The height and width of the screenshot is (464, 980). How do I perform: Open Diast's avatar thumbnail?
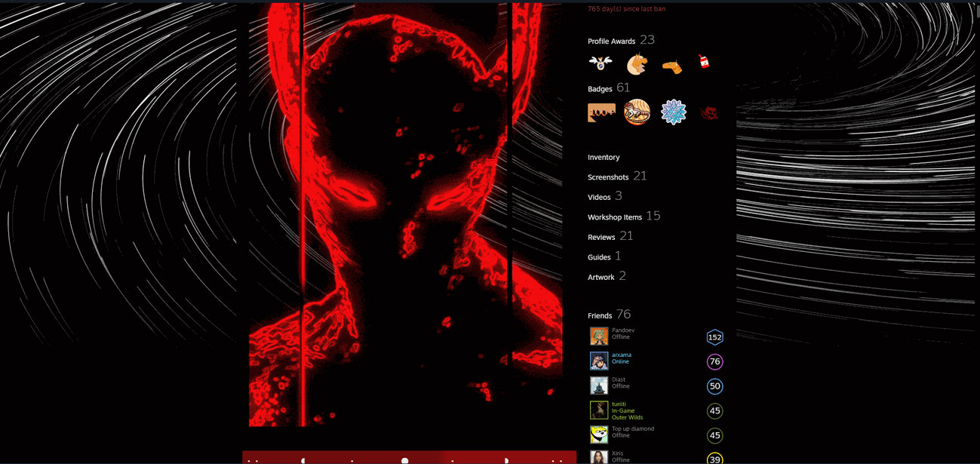(x=599, y=386)
